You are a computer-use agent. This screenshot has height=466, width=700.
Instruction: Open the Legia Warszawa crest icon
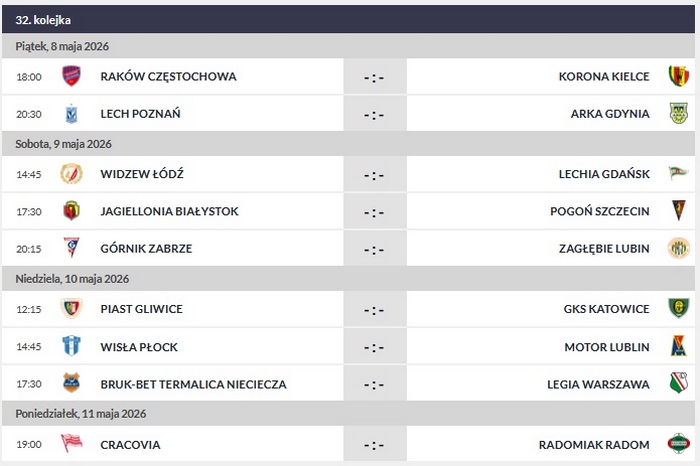679,383
